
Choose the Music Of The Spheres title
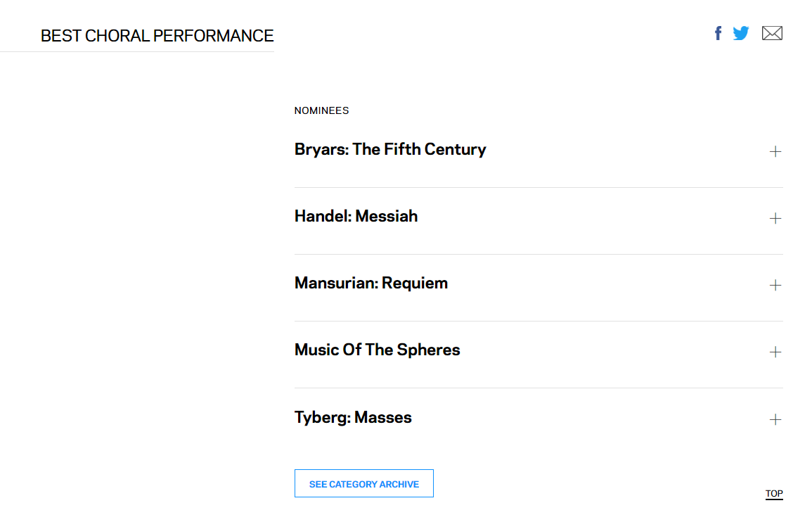pos(377,350)
